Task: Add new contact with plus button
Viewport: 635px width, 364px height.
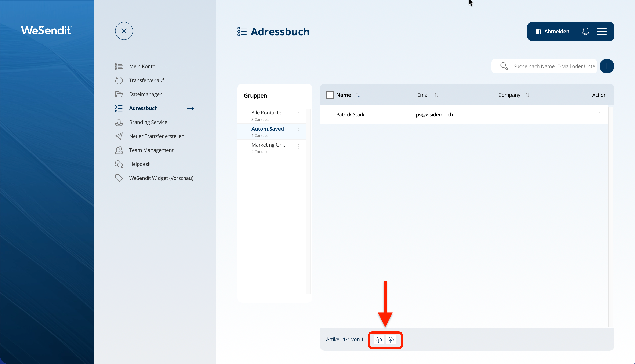Action: point(606,66)
